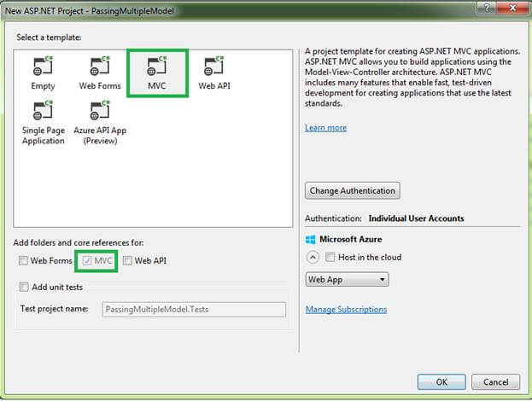Cancel the new project dialog

[495, 382]
